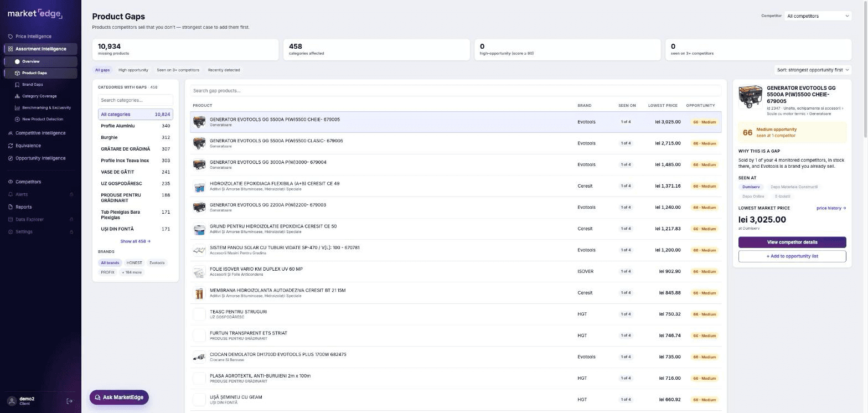The height and width of the screenshot is (413, 868).
Task: Click the demo2 user avatar
Action: point(12,401)
